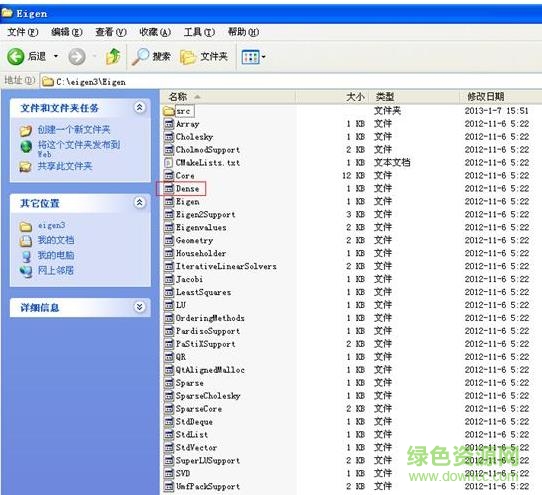Select the Eigen file icon

pyautogui.click(x=169, y=202)
